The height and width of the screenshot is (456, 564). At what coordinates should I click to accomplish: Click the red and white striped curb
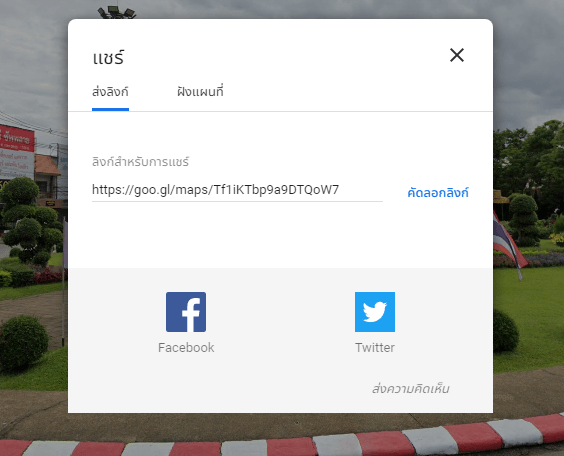click(x=282, y=441)
